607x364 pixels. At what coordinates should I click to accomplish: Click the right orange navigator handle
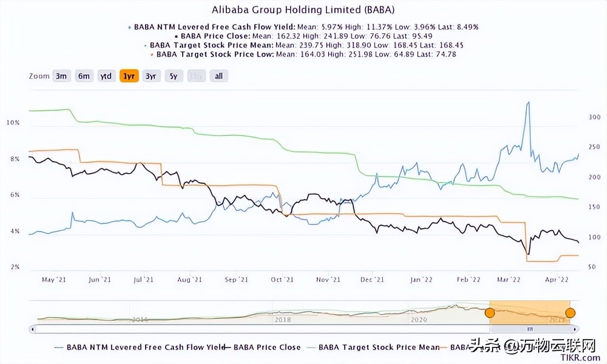[x=570, y=313]
